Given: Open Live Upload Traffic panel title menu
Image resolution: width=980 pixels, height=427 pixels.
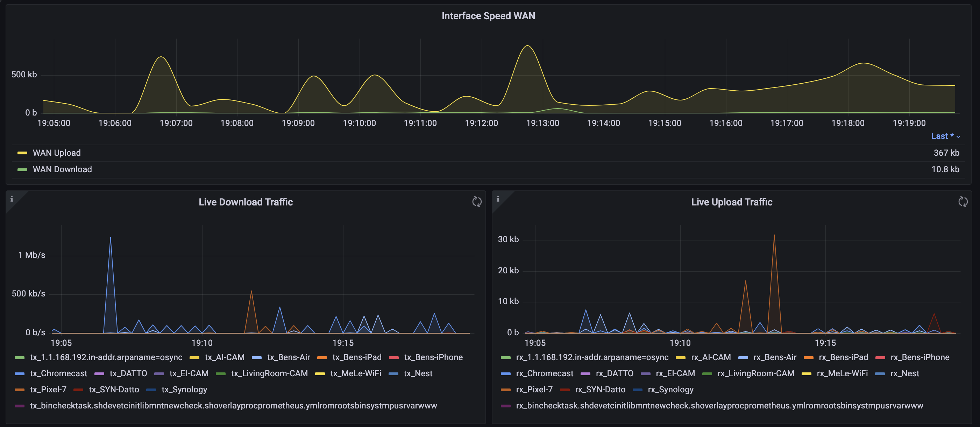Looking at the screenshot, I should [x=732, y=202].
